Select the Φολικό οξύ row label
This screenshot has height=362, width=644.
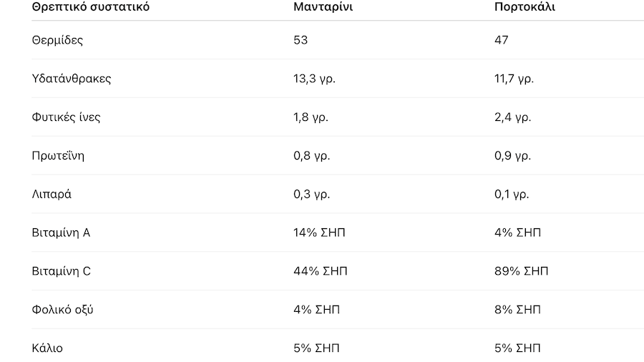pyautogui.click(x=62, y=310)
